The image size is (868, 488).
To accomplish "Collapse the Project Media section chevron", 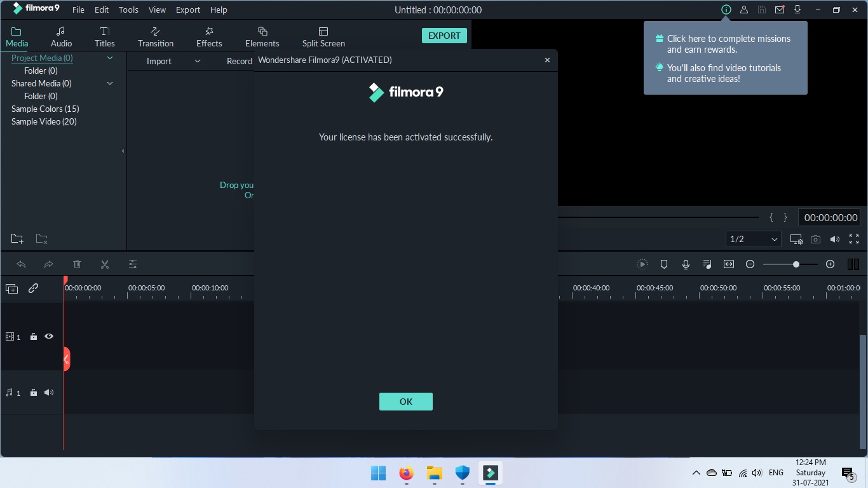I will pyautogui.click(x=110, y=58).
